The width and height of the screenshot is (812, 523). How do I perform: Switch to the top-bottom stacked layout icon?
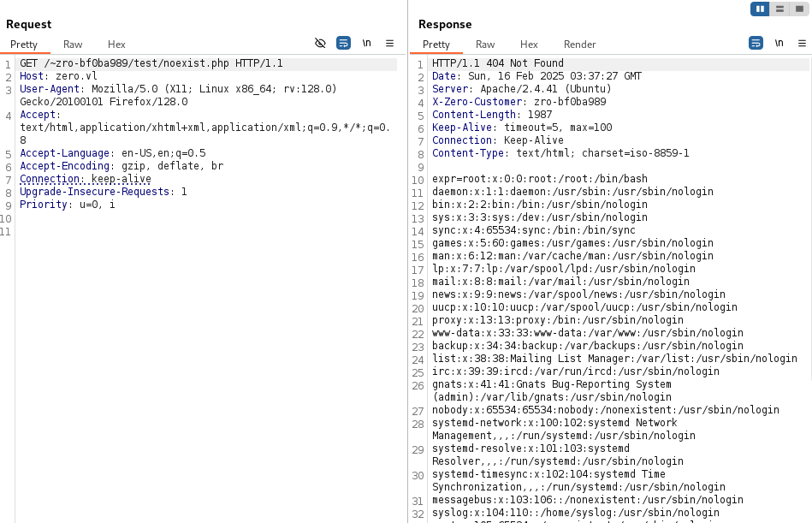(779, 9)
